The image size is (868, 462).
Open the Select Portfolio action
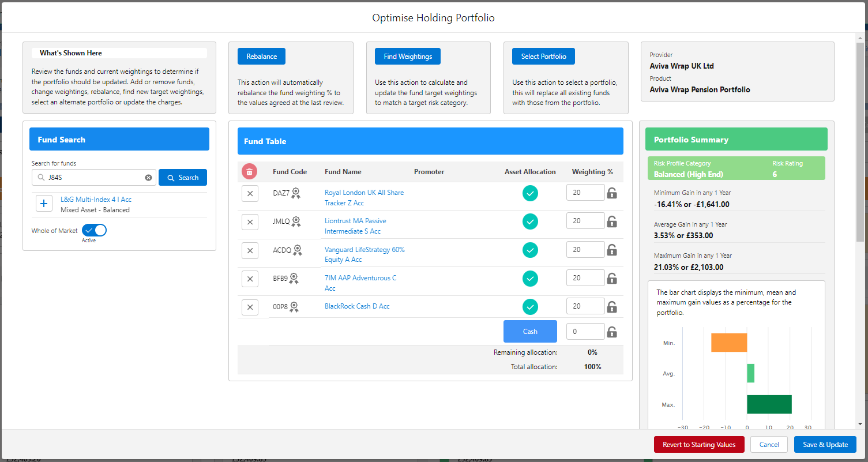[543, 57]
